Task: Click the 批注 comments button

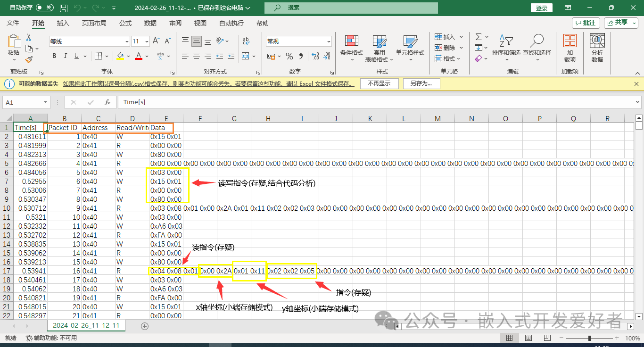Action: pyautogui.click(x=586, y=23)
